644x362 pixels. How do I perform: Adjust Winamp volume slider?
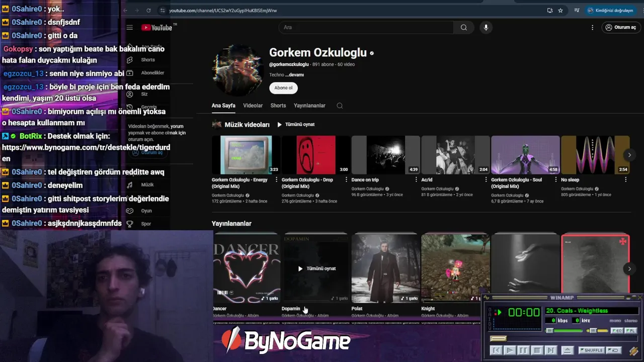pyautogui.click(x=564, y=331)
